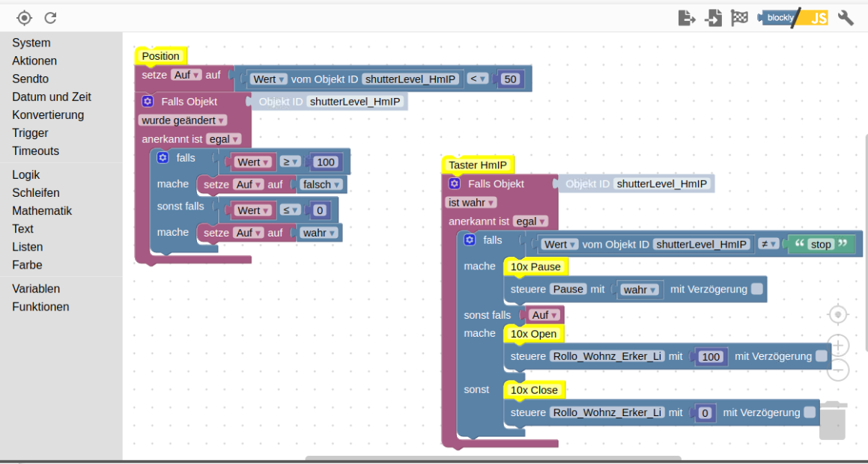
Task: Toggle 'mit Verzögerung' checkbox on value 100 block
Action: click(x=822, y=356)
